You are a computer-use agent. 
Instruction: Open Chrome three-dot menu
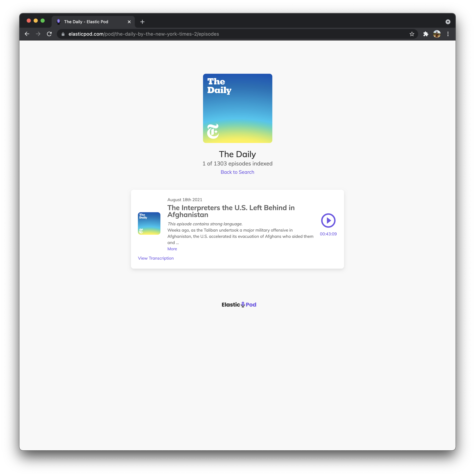[448, 34]
